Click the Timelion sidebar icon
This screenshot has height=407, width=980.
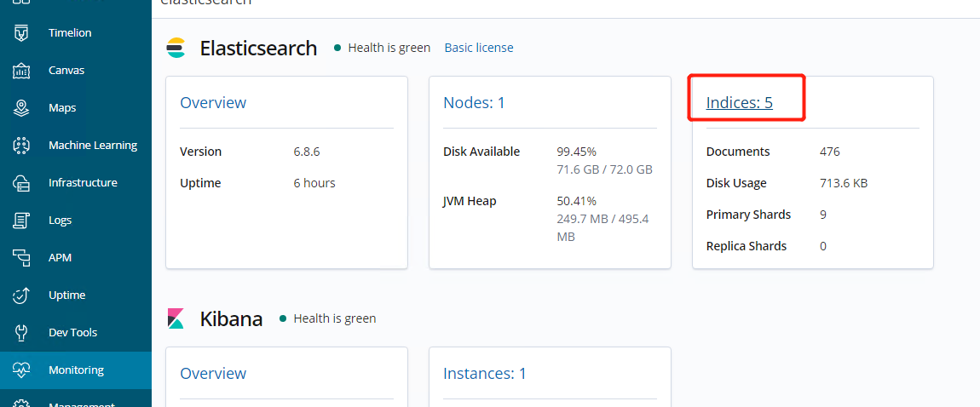(x=21, y=33)
